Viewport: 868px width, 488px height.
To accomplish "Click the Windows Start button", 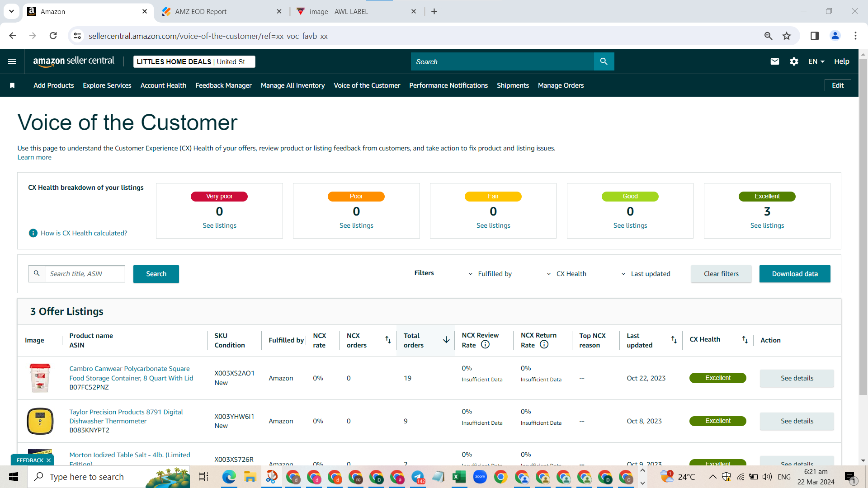I will tap(14, 477).
